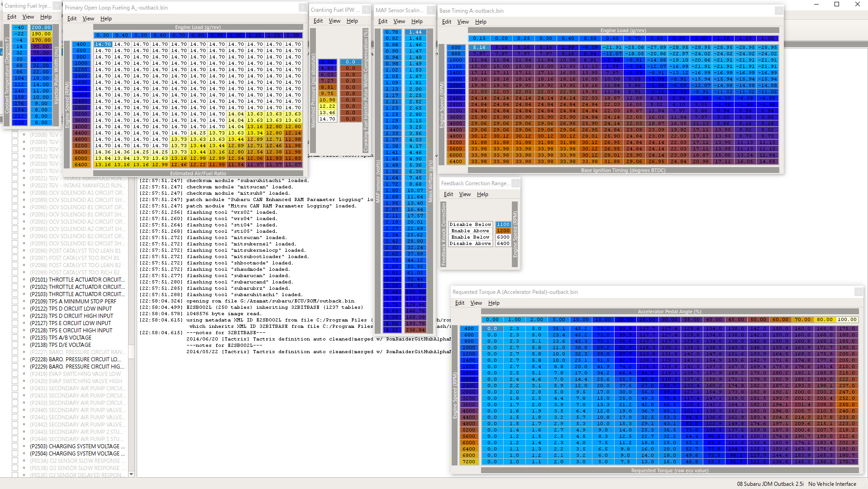Tick the P2503 Charging System Voltage checkbox

[x=15, y=446]
